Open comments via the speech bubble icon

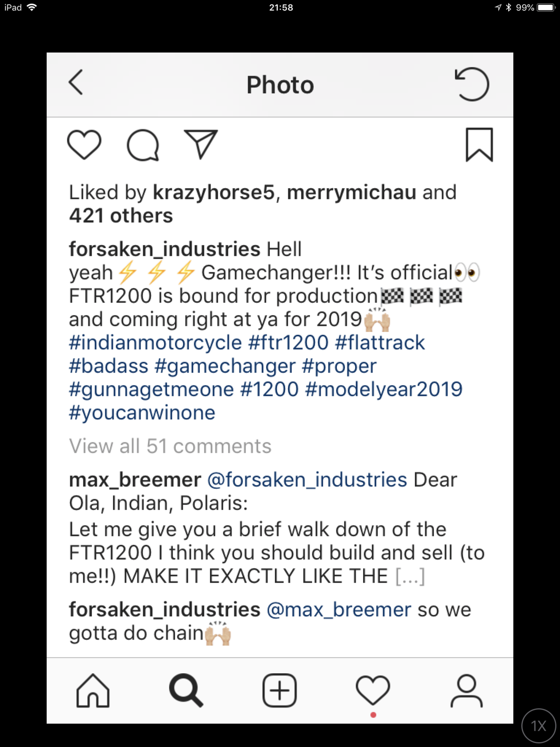[x=143, y=145]
